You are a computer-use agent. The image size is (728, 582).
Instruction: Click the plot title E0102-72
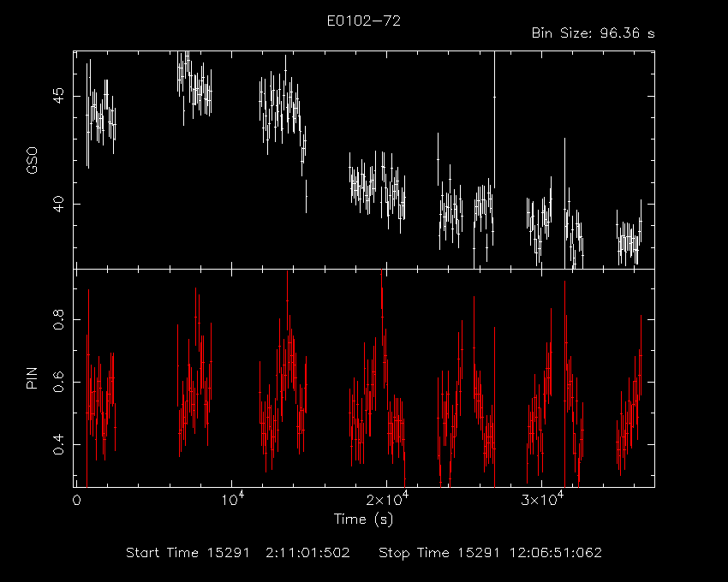tap(363, 21)
